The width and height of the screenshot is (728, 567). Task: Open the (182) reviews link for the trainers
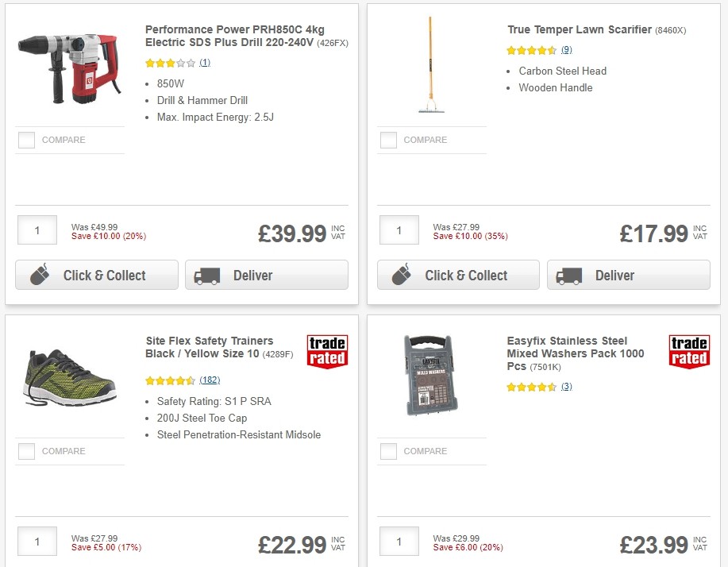click(208, 380)
